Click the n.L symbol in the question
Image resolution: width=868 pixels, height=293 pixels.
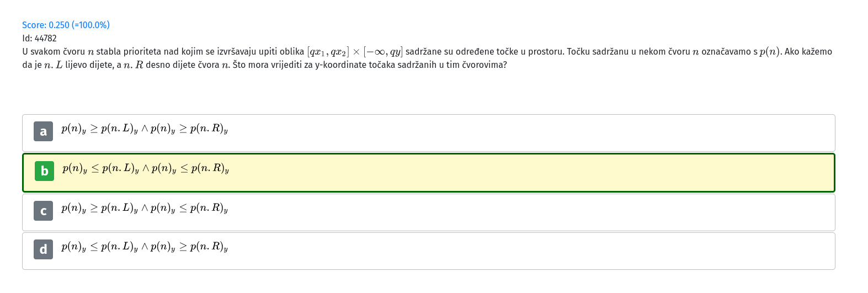tap(54, 65)
